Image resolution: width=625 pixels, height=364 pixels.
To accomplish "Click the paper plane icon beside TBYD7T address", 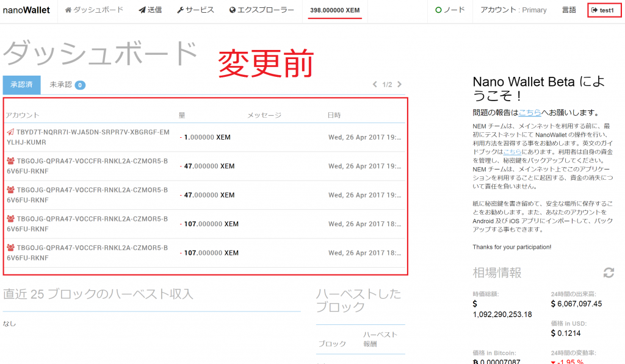I will (x=11, y=132).
